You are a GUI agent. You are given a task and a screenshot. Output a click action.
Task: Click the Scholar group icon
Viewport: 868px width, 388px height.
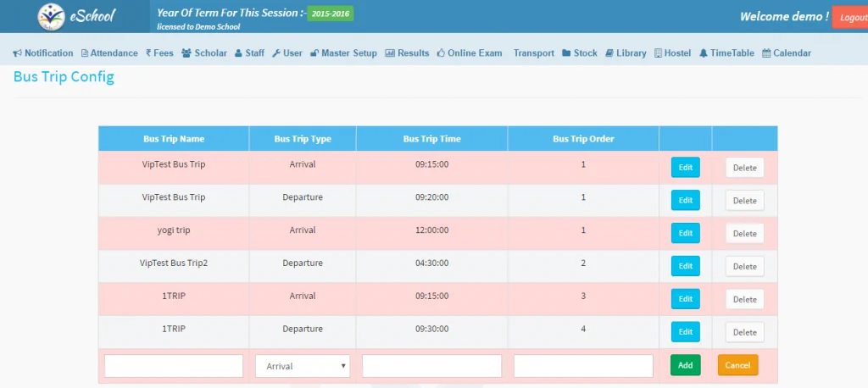pyautogui.click(x=186, y=53)
